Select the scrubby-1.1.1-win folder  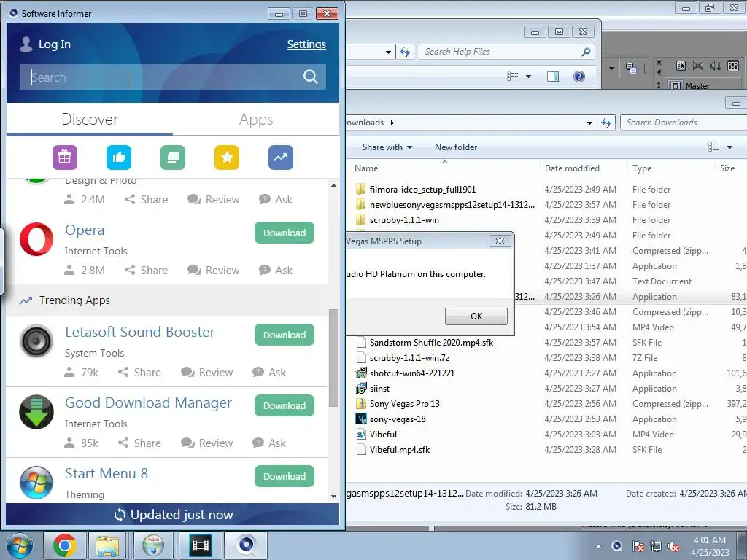(404, 220)
